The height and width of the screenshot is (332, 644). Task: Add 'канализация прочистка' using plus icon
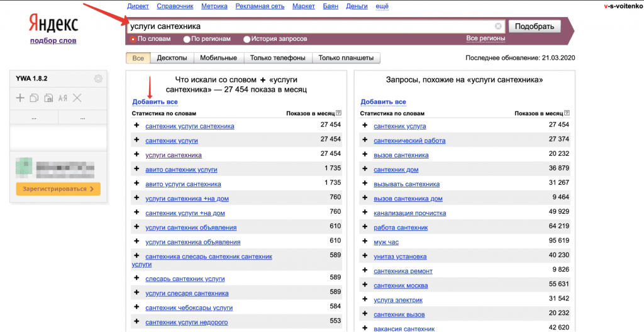point(365,213)
